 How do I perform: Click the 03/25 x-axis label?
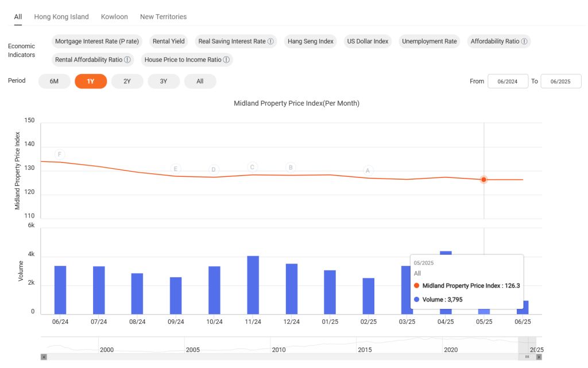407,321
